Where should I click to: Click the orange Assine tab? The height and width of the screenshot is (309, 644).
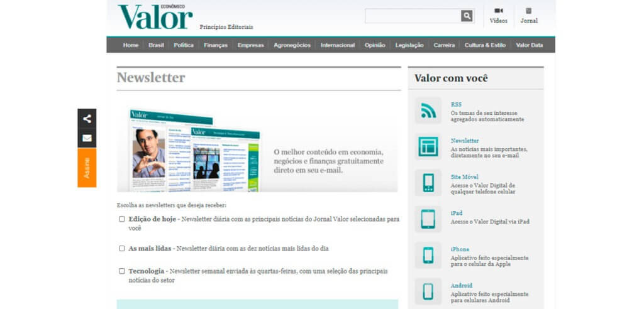coord(87,168)
